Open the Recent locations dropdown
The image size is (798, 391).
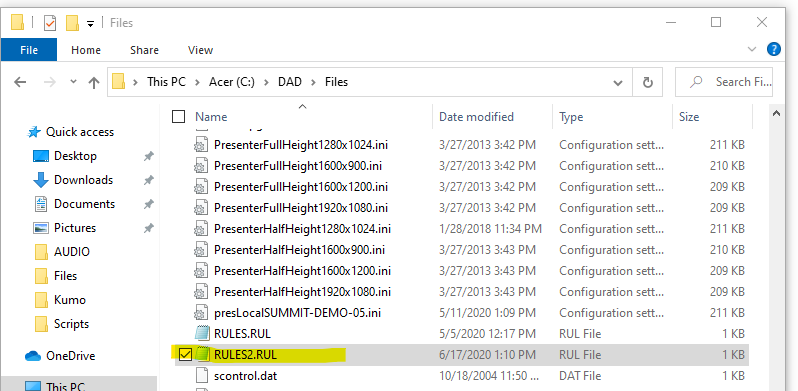tap(73, 81)
